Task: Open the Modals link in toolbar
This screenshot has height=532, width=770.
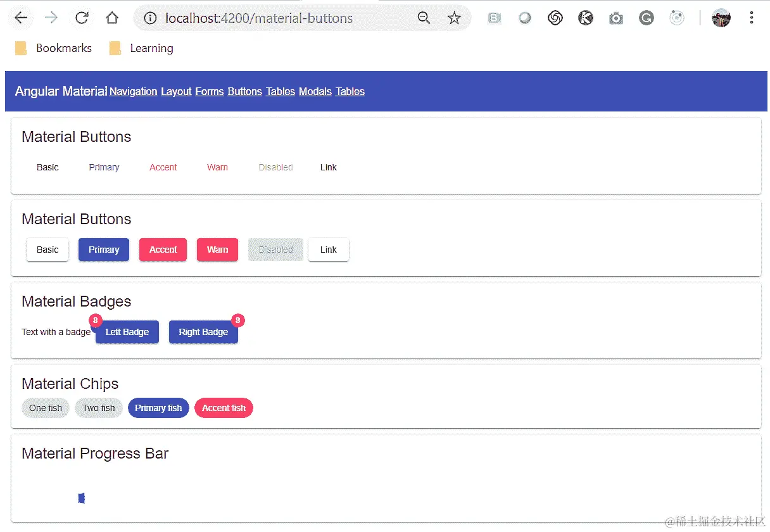Action: pos(315,92)
